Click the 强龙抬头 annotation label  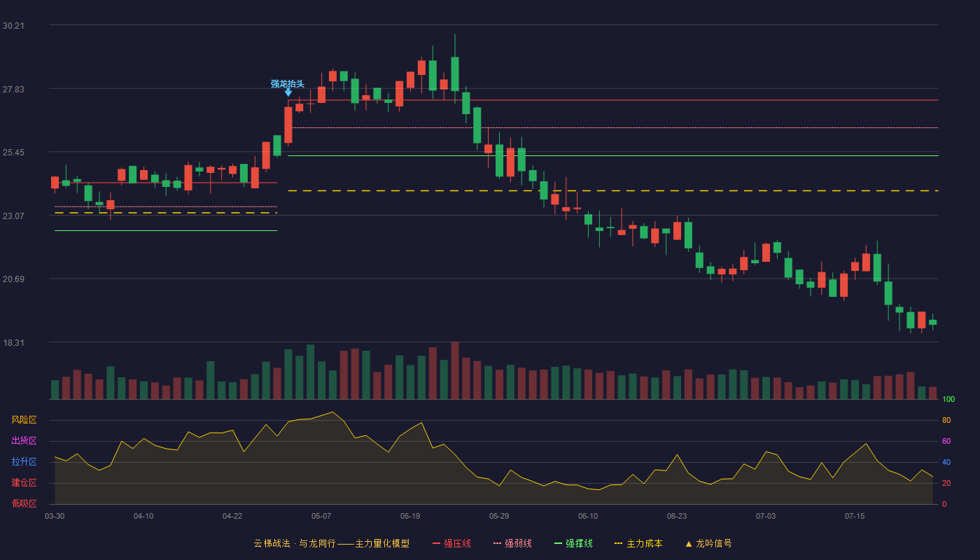288,83
